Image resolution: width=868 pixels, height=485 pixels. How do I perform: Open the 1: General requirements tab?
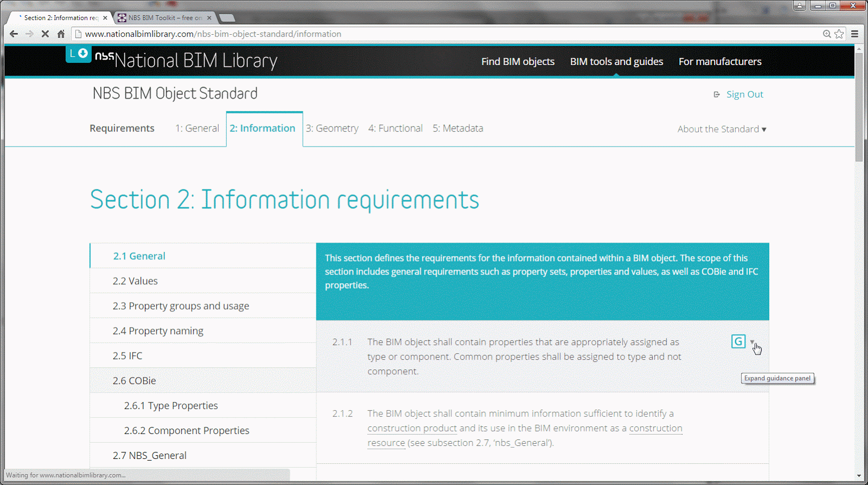[197, 128]
